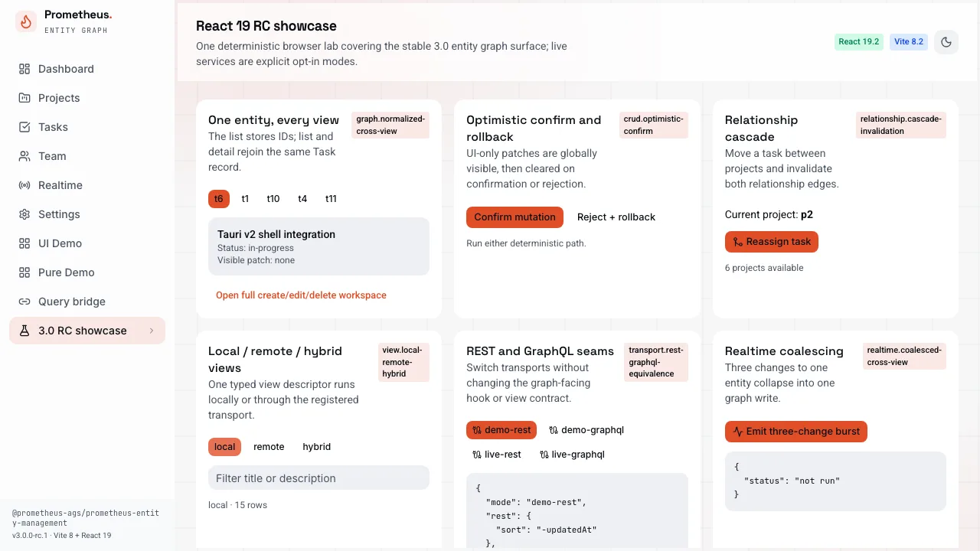Go to Projects in the sidebar
The height and width of the screenshot is (551, 980).
click(87, 98)
